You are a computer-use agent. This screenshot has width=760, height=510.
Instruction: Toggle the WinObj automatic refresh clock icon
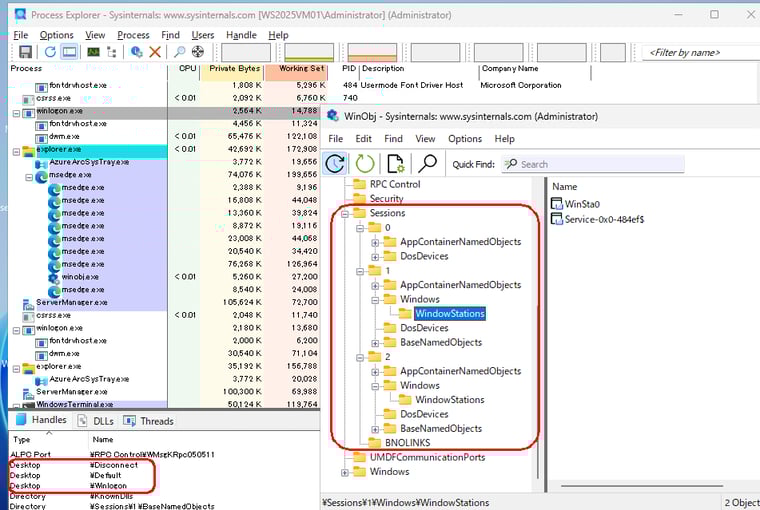tap(335, 163)
